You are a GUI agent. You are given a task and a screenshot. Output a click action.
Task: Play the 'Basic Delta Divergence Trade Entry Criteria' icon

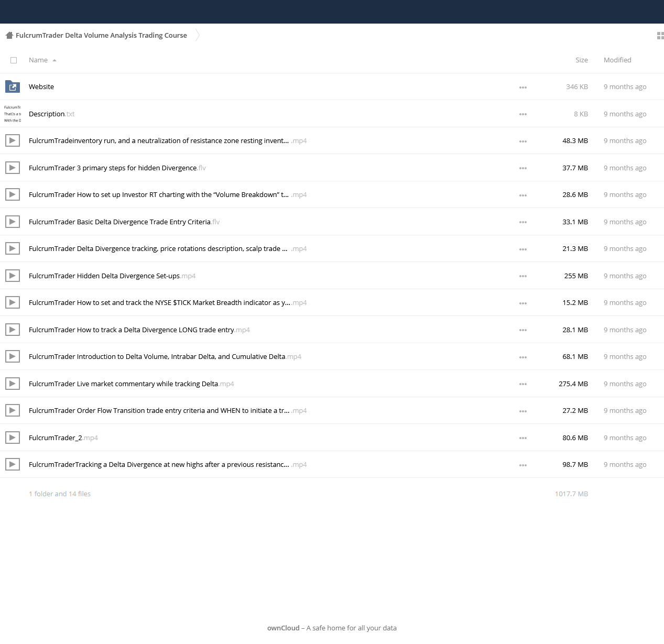point(13,222)
